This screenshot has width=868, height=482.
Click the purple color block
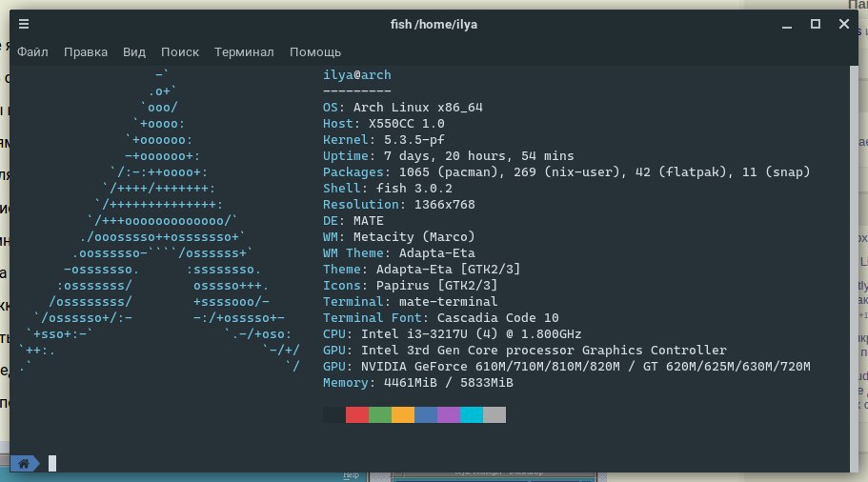pyautogui.click(x=449, y=414)
